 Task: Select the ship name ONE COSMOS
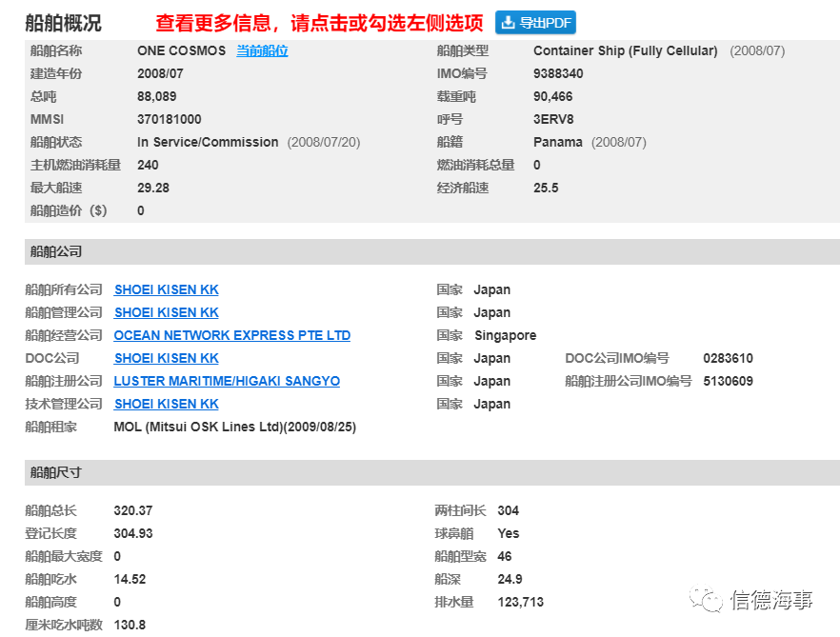tap(182, 50)
